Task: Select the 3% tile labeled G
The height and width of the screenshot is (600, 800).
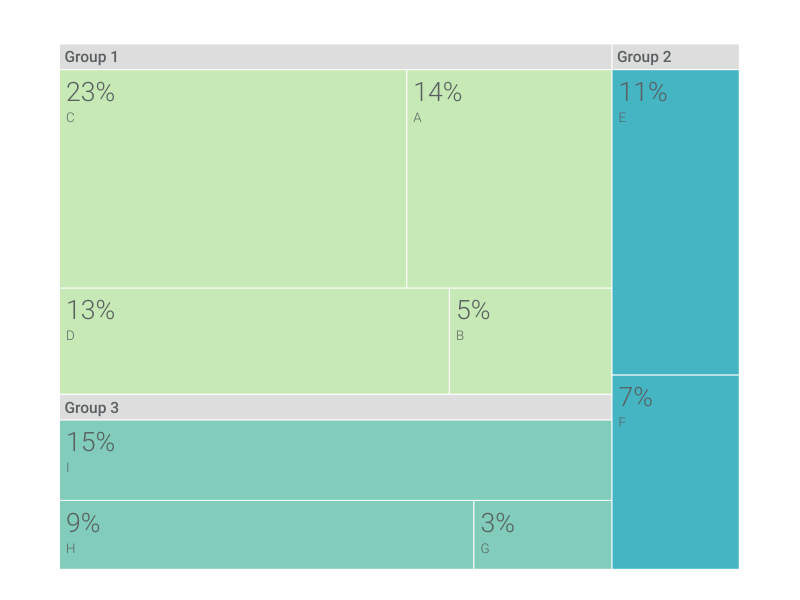Action: click(543, 535)
